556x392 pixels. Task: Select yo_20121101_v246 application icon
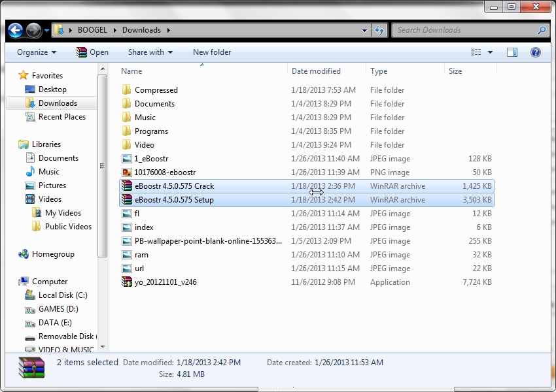[127, 282]
